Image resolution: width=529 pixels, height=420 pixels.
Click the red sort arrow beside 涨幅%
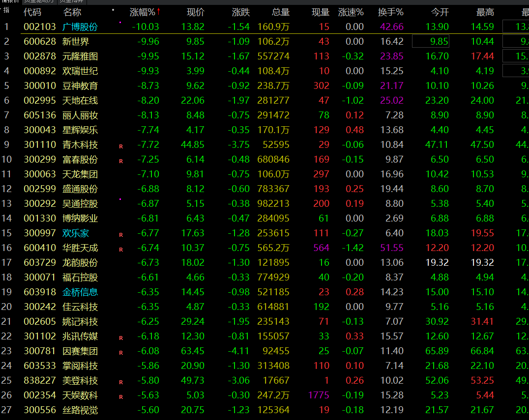coord(159,12)
